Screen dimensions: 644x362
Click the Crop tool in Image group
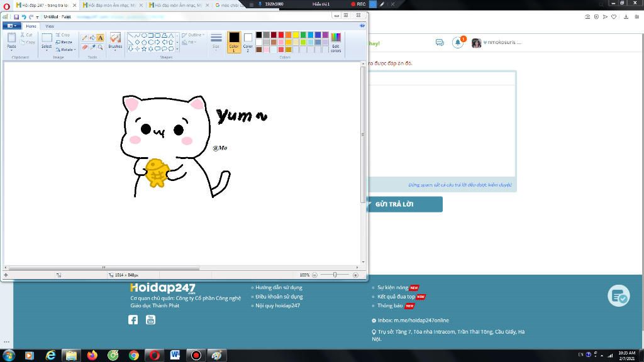click(x=63, y=35)
